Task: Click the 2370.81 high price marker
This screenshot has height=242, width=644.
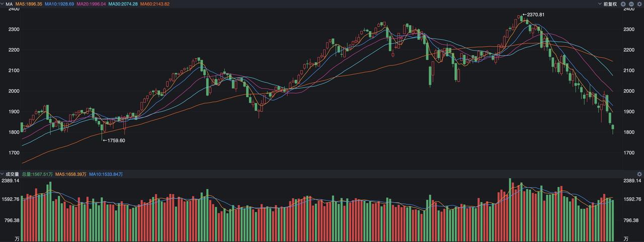Action: click(533, 15)
